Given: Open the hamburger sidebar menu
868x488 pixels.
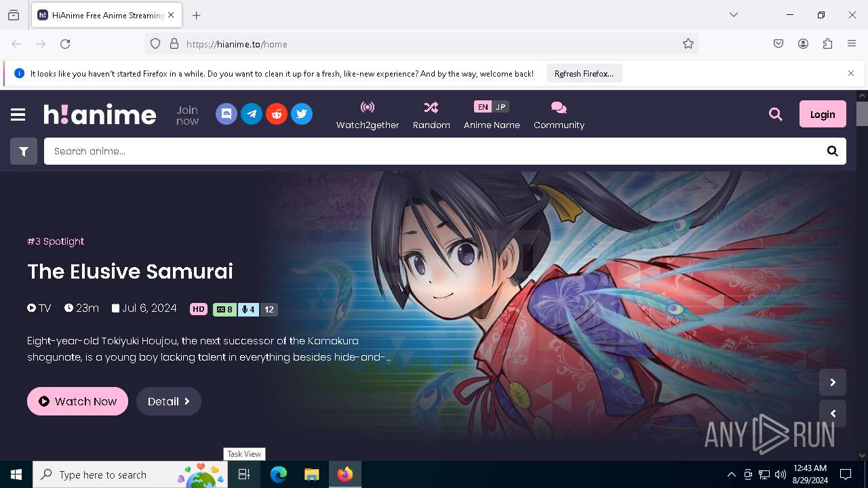Looking at the screenshot, I should [18, 115].
